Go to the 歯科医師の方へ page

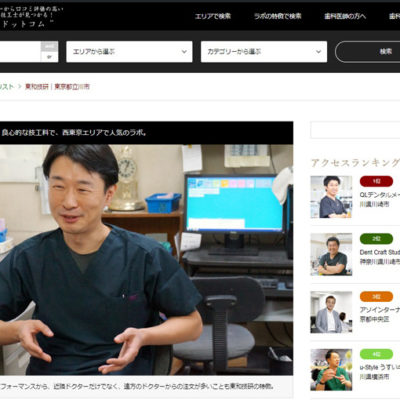(345, 16)
